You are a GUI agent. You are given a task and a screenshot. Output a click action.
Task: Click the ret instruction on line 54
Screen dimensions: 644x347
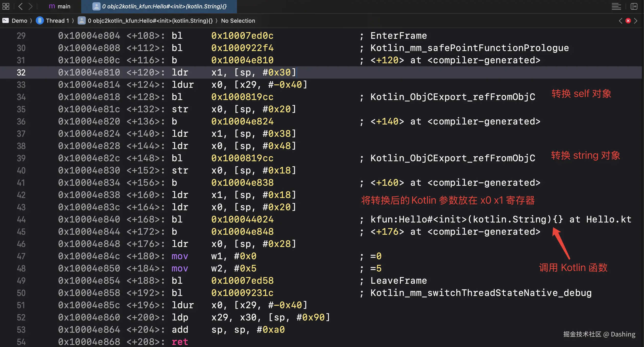pyautogui.click(x=180, y=342)
